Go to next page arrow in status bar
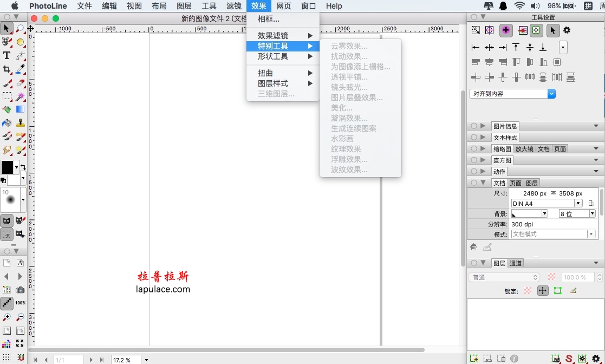This screenshot has height=364, width=605. point(91,360)
